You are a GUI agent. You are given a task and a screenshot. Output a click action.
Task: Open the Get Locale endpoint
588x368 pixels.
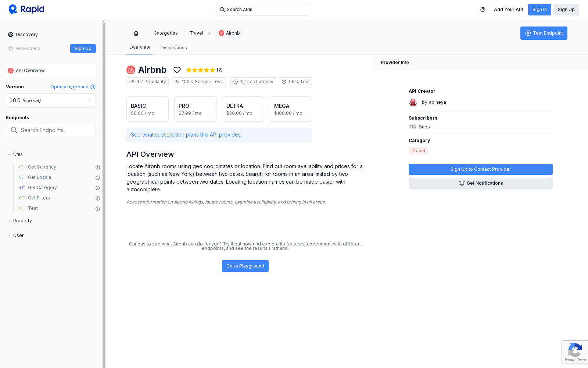40,177
